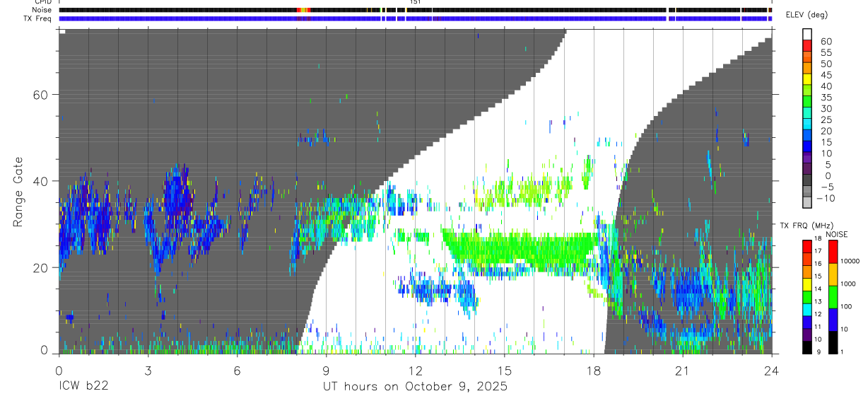The height and width of the screenshot is (401, 868).
Task: Click the '10000' label on the NOISE color bar
Action: (850, 261)
